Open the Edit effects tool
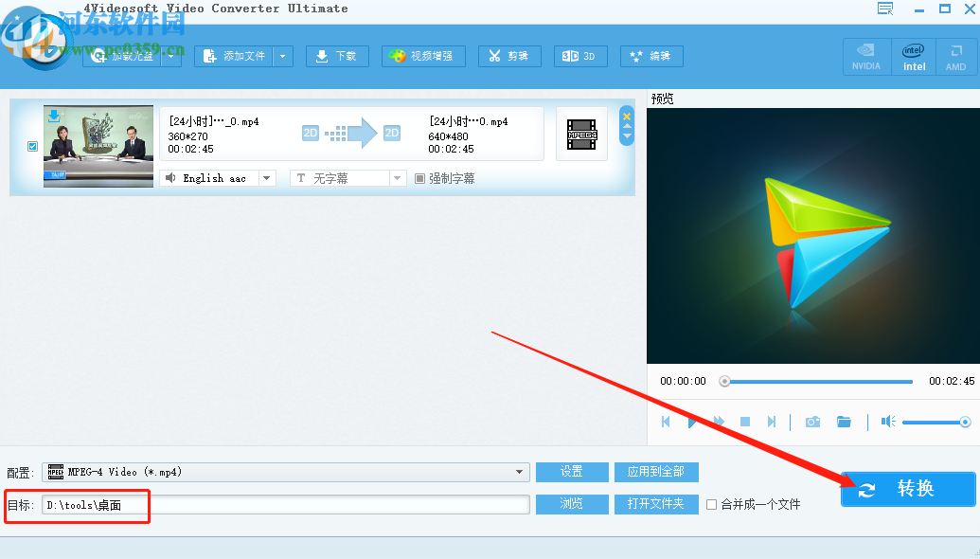 tap(651, 56)
